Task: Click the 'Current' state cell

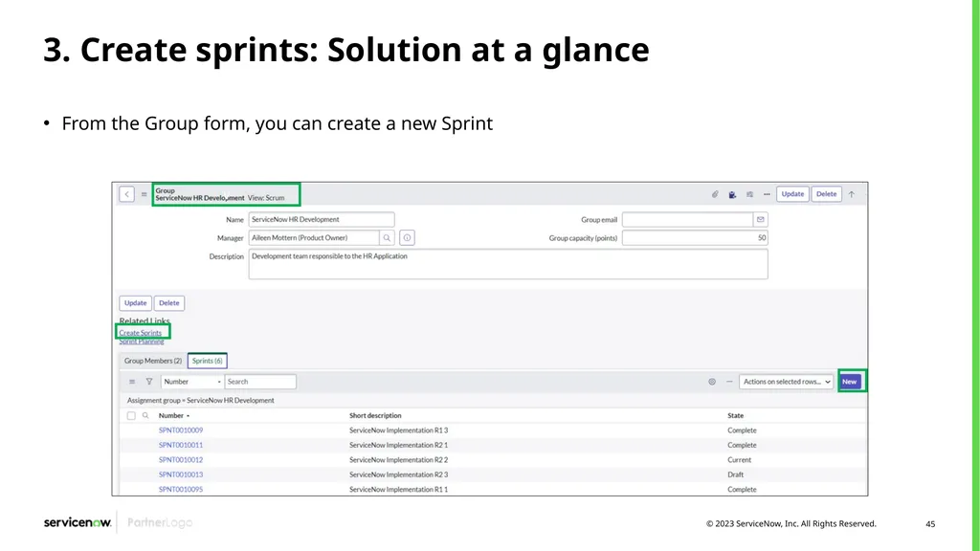Action: [x=740, y=460]
